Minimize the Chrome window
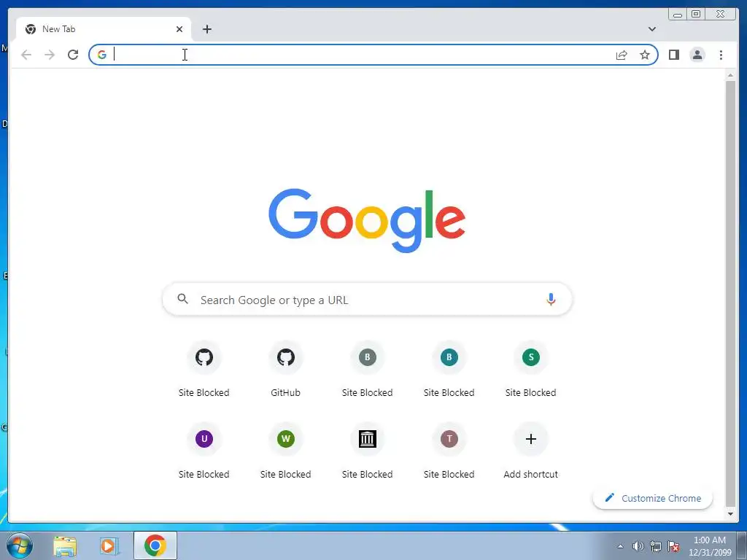747x560 pixels. click(x=678, y=15)
